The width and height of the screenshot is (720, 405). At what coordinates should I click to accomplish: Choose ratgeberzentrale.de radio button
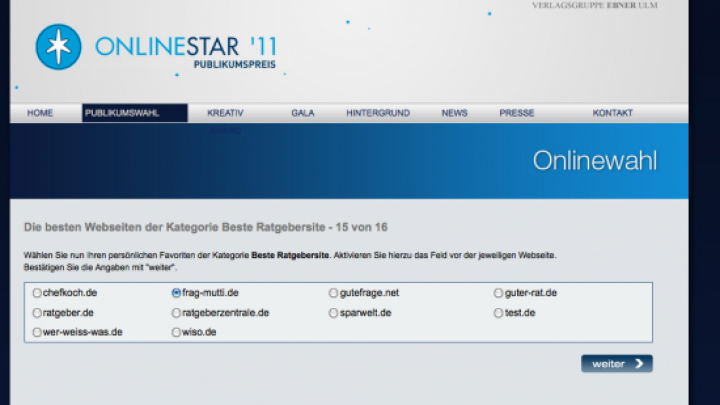[x=176, y=313]
